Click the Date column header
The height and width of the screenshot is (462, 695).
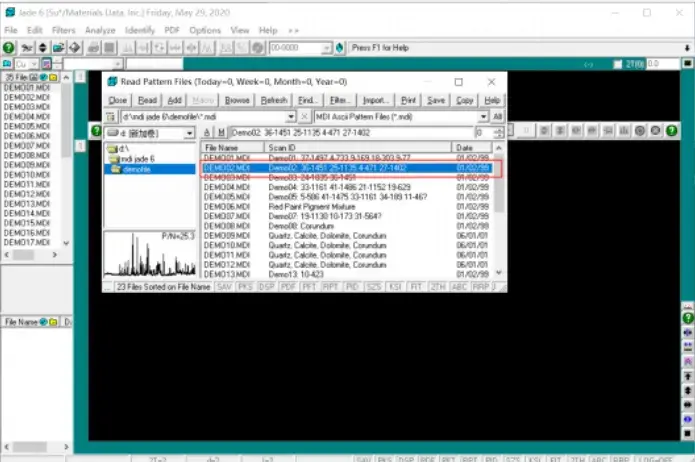[x=472, y=148]
